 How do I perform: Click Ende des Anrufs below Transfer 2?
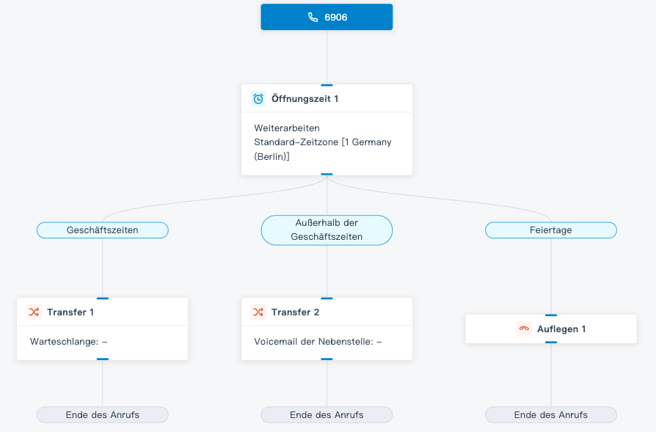click(x=326, y=414)
